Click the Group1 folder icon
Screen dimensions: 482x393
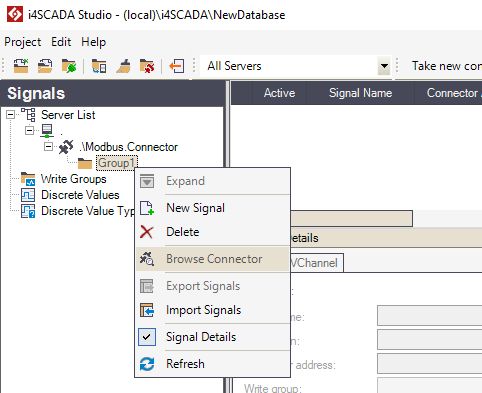click(x=85, y=163)
